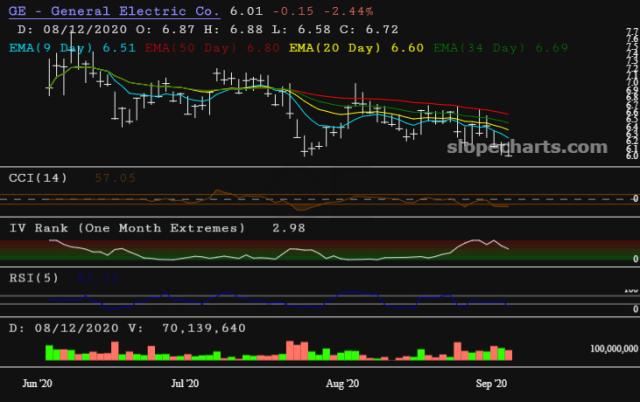Image resolution: width=640 pixels, height=402 pixels.
Task: Click the Aug '20 date axis label
Action: (343, 383)
